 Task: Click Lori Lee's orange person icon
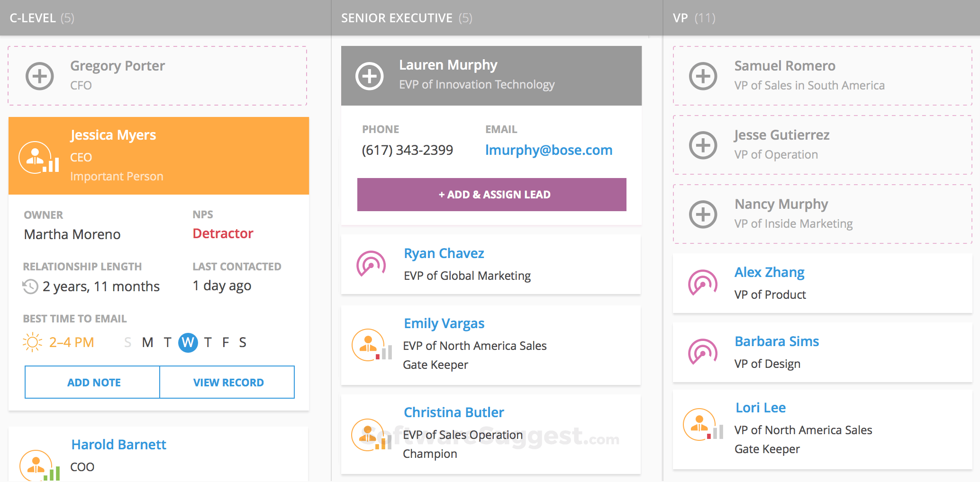tap(699, 425)
